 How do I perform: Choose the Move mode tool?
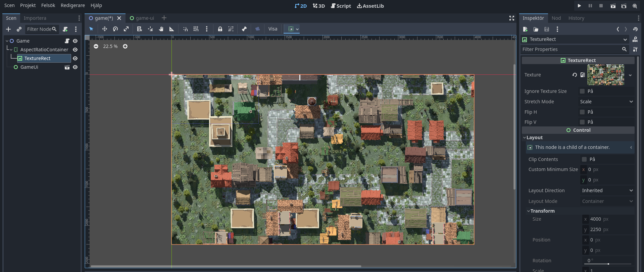(105, 29)
